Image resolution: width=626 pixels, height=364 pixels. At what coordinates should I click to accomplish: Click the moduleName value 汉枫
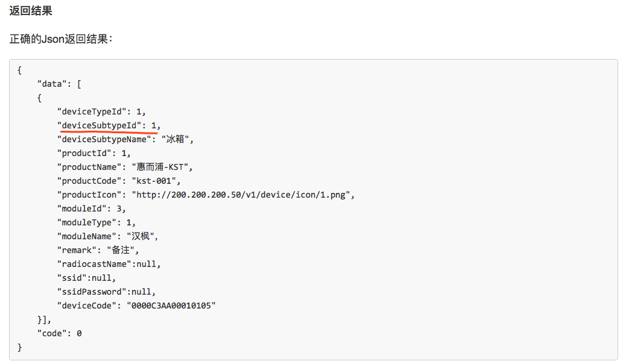pos(140,236)
